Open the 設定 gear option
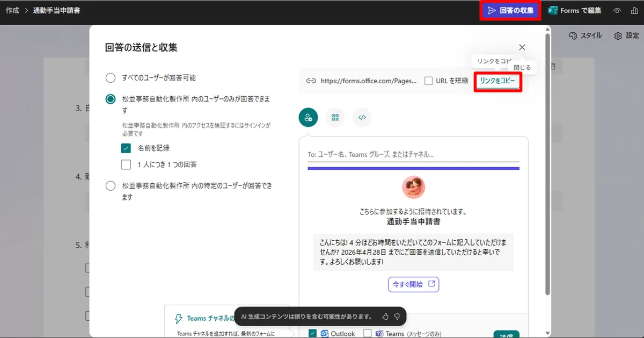The width and height of the screenshot is (644, 338). pyautogui.click(x=626, y=35)
